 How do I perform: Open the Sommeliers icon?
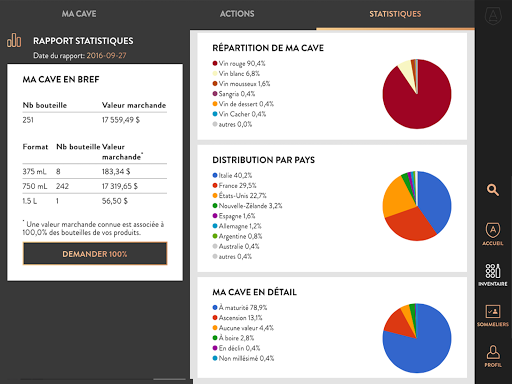(493, 315)
